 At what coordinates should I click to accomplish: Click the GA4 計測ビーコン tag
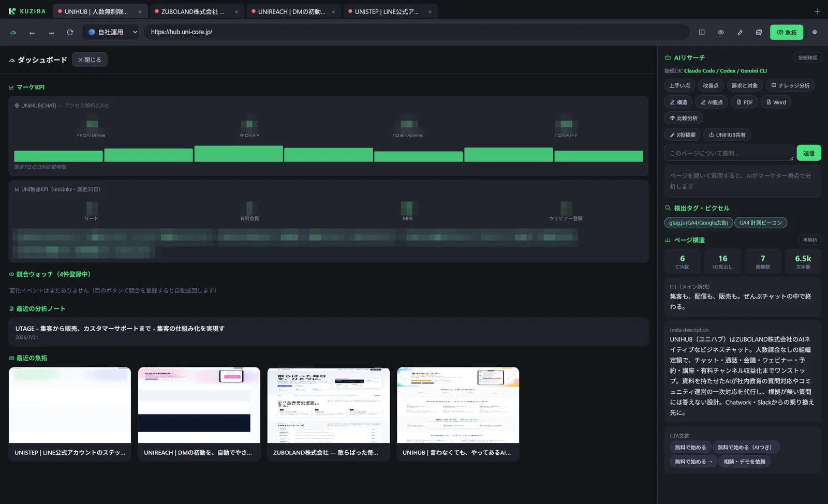coord(761,223)
